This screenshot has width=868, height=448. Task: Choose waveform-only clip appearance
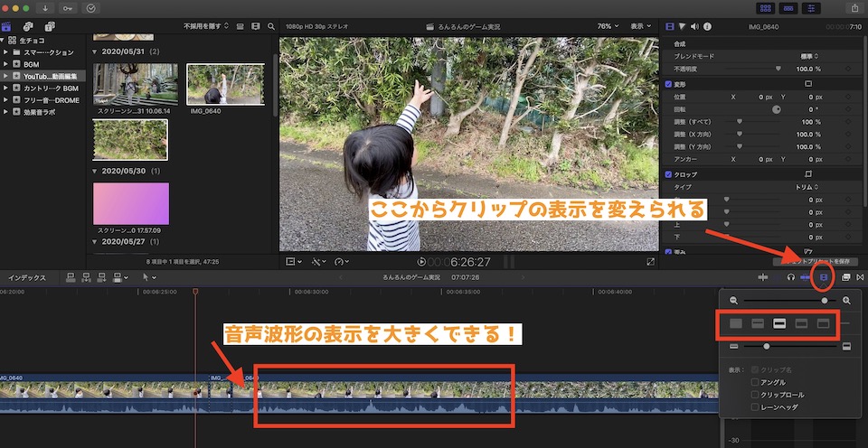pos(736,323)
